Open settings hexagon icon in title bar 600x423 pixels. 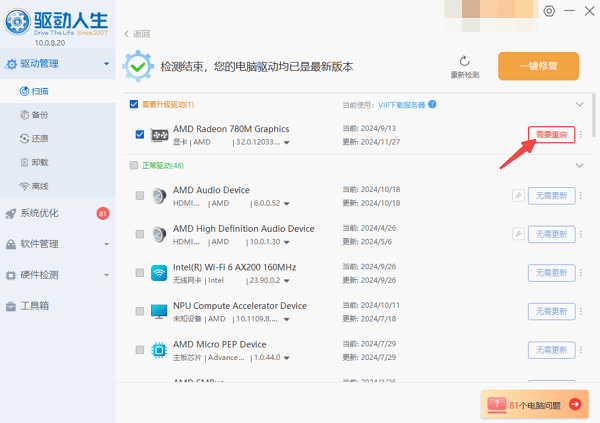click(549, 11)
